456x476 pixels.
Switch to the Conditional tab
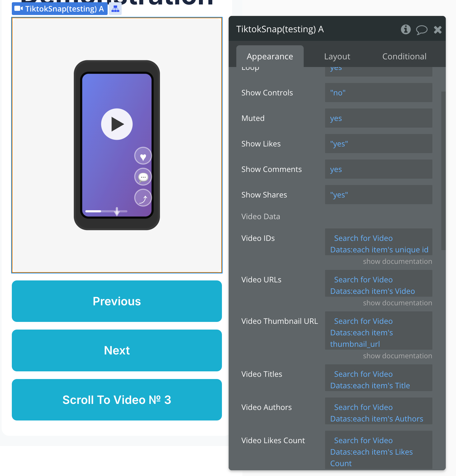click(x=404, y=56)
